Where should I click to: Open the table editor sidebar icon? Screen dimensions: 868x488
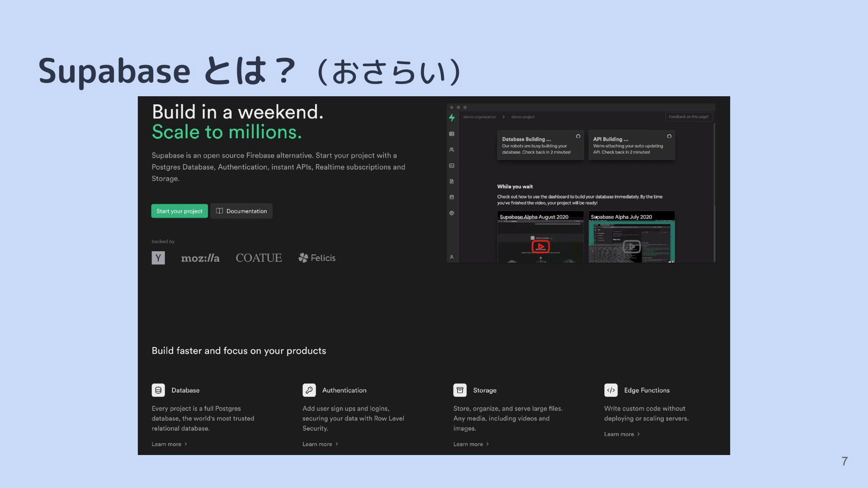pos(452,134)
